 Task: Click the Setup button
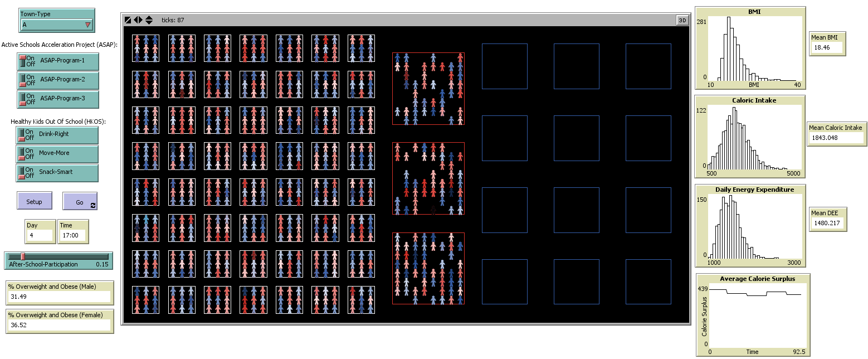coord(35,201)
